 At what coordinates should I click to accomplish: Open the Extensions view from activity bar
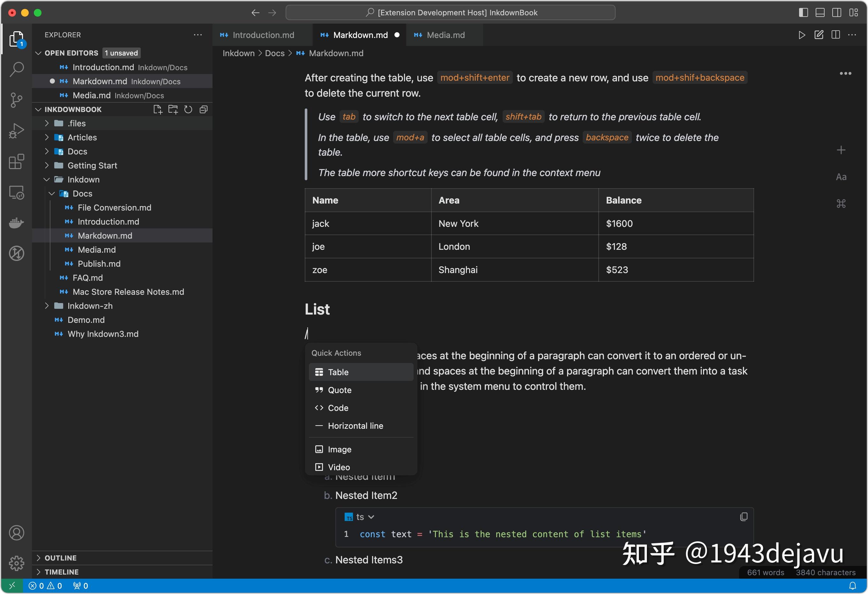[x=16, y=162]
